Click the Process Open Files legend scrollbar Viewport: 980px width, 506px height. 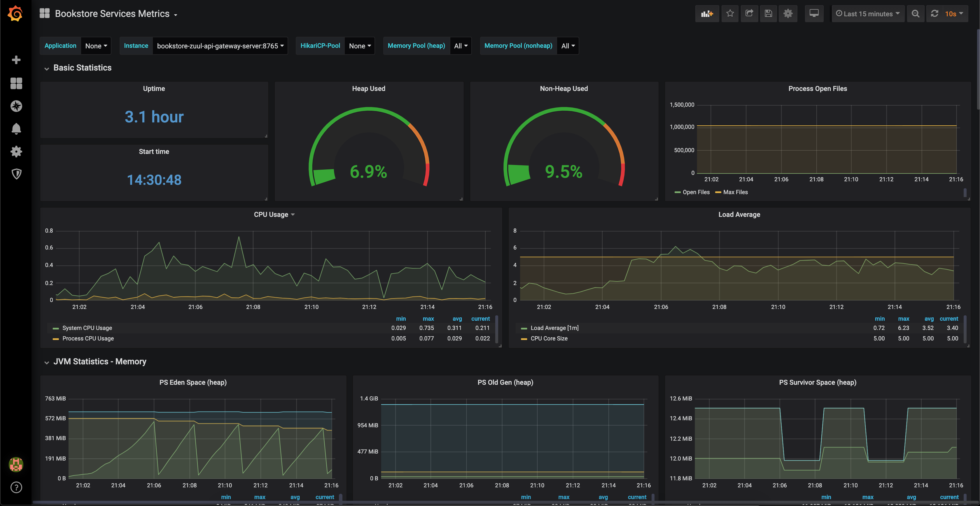click(x=965, y=193)
